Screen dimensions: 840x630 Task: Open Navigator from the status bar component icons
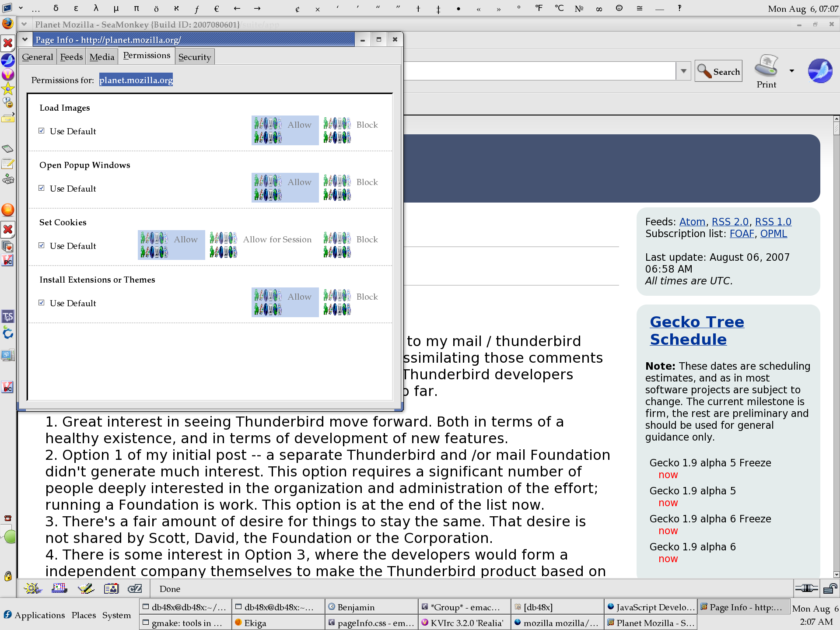32,589
